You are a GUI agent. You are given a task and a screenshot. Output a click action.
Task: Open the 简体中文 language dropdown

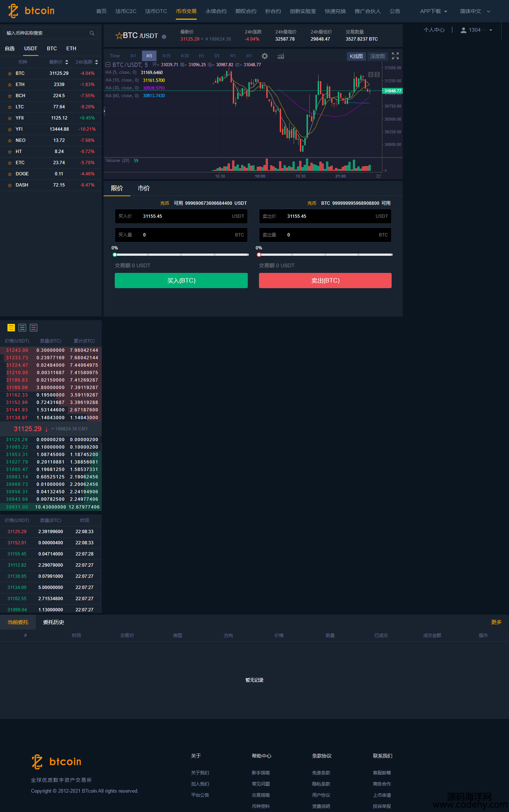tap(475, 11)
